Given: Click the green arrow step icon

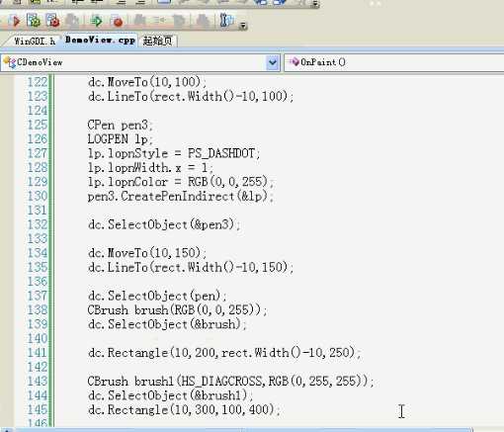Looking at the screenshot, I should pyautogui.click(x=97, y=21).
